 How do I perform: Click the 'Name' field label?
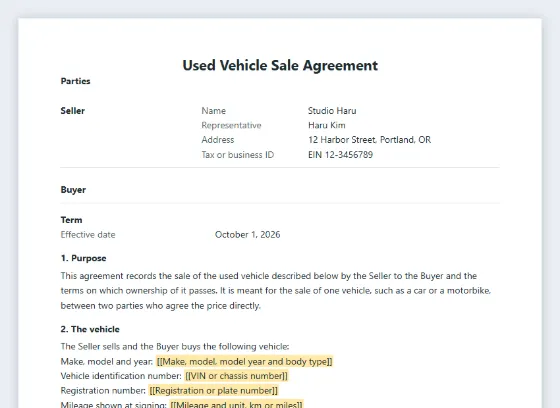(x=214, y=111)
